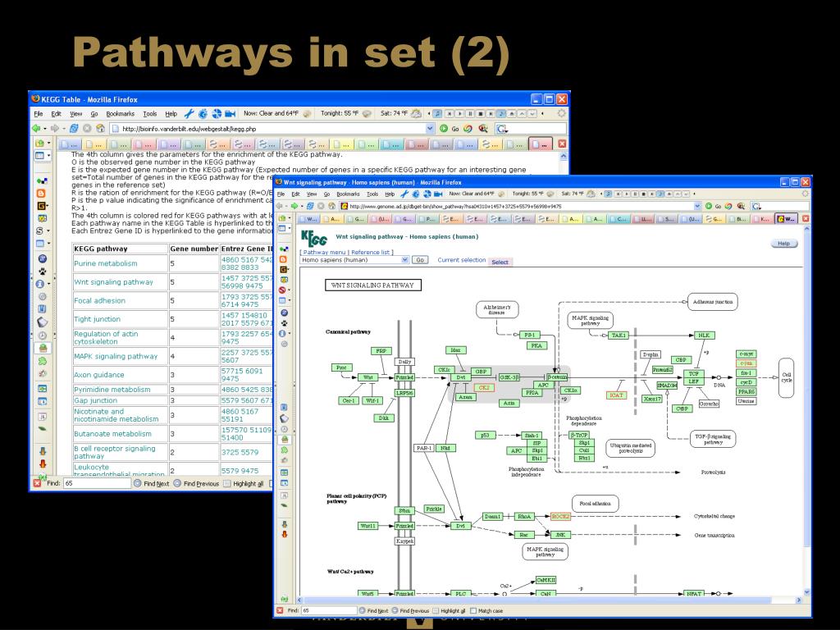Open Edit menu in Wnt signaling window
Screen dimensions: 840x630
click(x=295, y=194)
